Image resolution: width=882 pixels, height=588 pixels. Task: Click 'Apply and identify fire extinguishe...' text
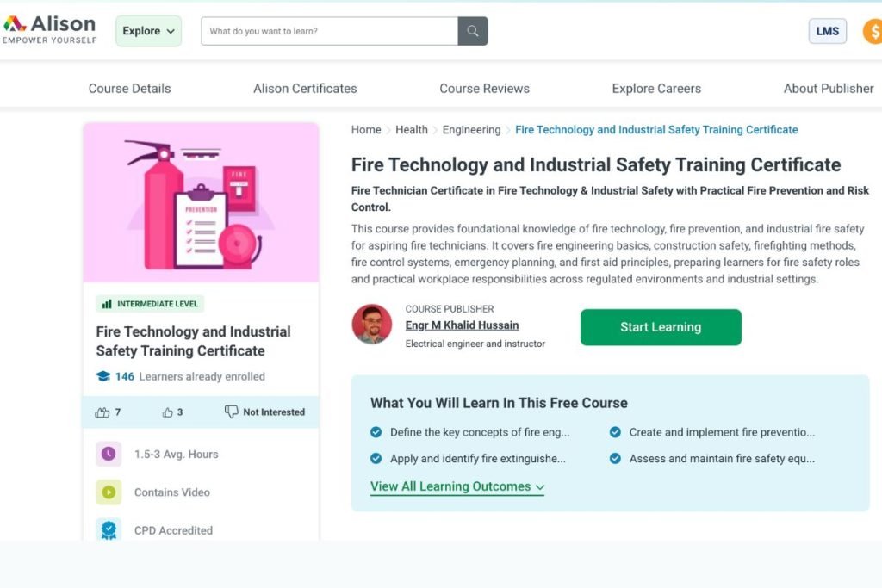coord(478,459)
